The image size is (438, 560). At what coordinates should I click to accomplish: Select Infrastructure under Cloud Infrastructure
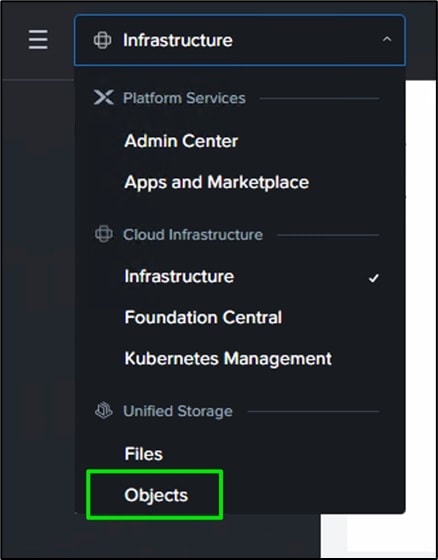[179, 276]
